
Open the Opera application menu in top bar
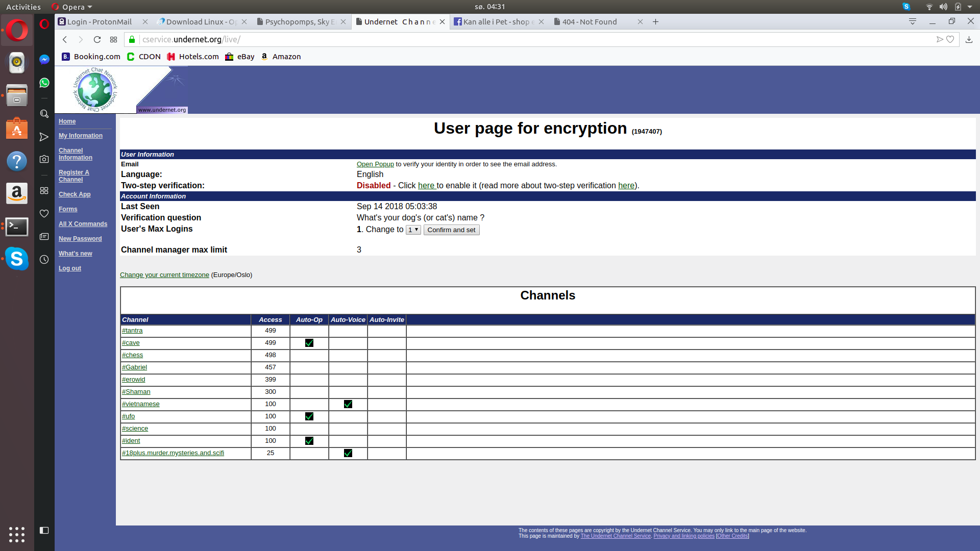click(72, 7)
